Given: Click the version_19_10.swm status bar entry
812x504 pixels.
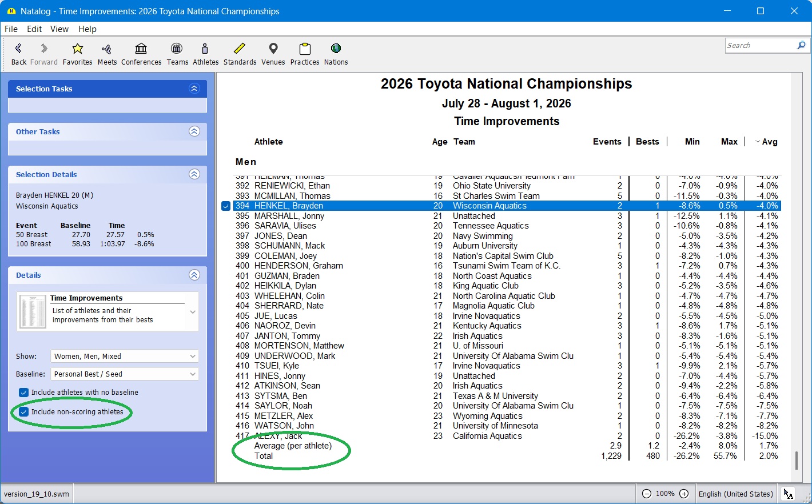Looking at the screenshot, I should (x=37, y=494).
